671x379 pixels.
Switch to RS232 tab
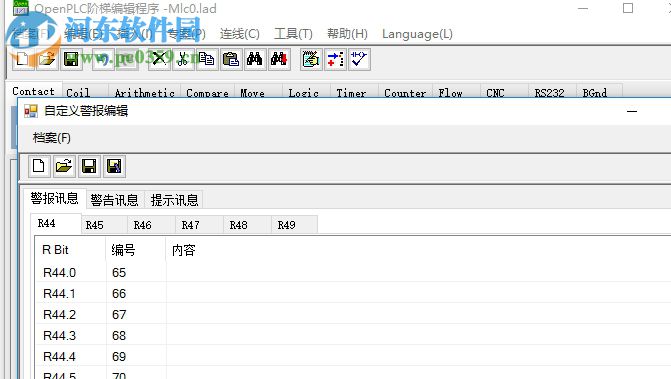pos(552,92)
